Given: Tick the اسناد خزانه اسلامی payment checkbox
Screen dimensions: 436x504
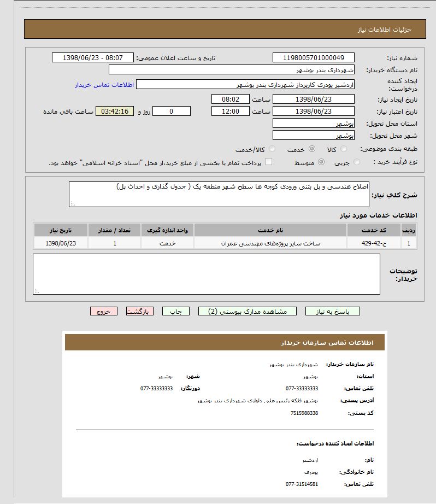Looking at the screenshot, I should coord(268,162).
